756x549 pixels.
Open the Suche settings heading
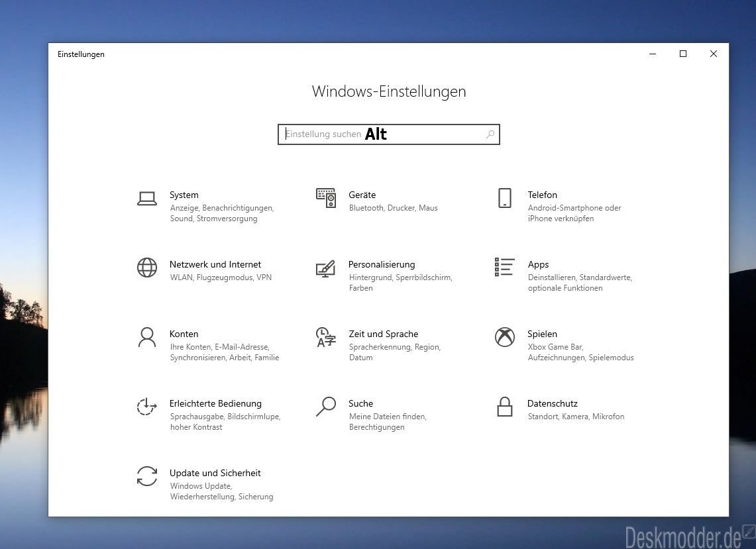click(360, 403)
